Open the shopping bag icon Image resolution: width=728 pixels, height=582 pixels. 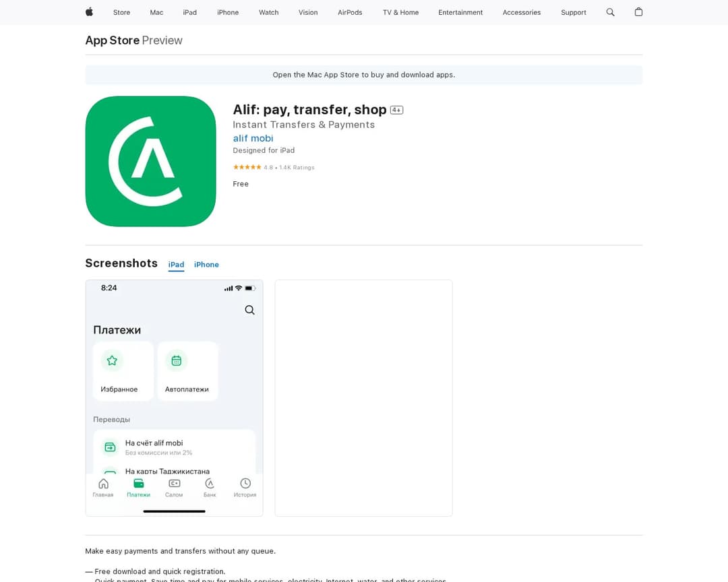pyautogui.click(x=638, y=12)
